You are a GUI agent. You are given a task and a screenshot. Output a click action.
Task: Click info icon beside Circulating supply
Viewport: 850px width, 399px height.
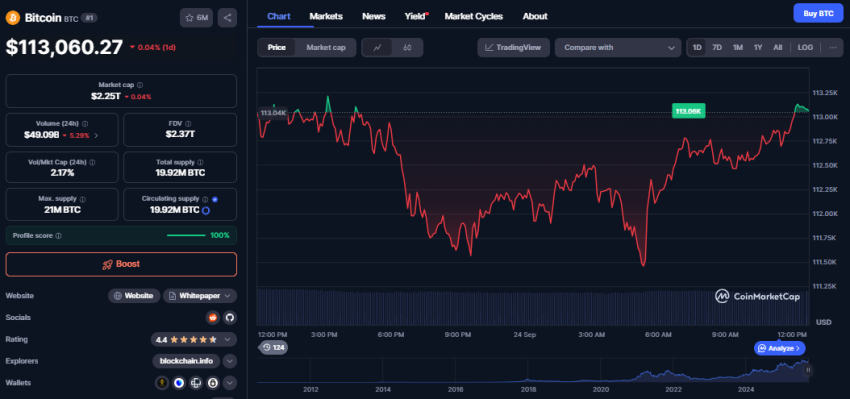(205, 199)
